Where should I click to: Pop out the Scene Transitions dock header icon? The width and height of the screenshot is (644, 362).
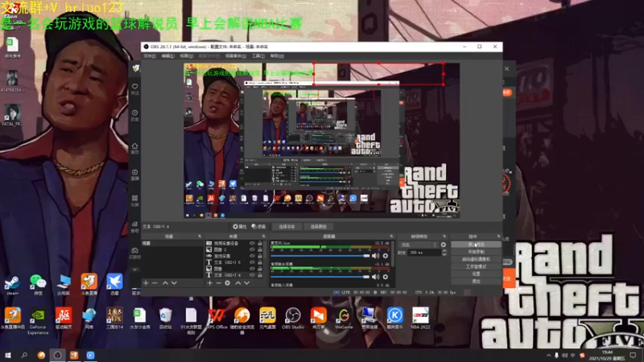(x=444, y=237)
